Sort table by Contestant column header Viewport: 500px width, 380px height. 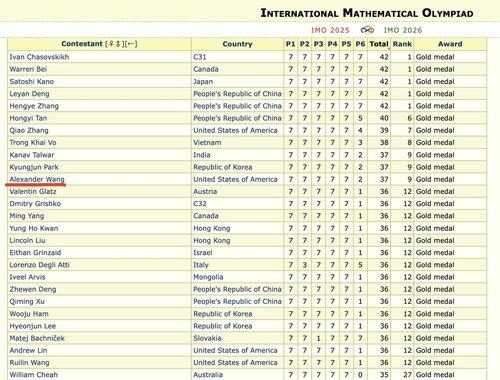point(82,44)
